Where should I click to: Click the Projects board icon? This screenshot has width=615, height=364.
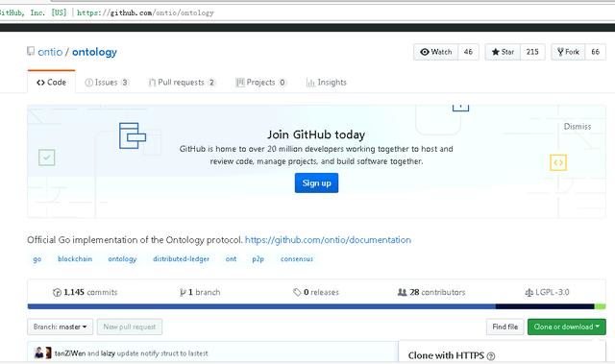click(240, 83)
